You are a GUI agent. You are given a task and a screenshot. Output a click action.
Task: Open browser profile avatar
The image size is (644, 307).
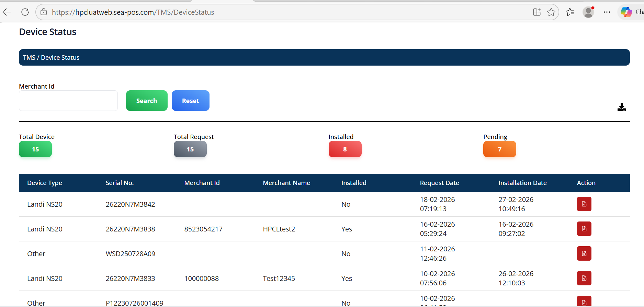(x=588, y=12)
